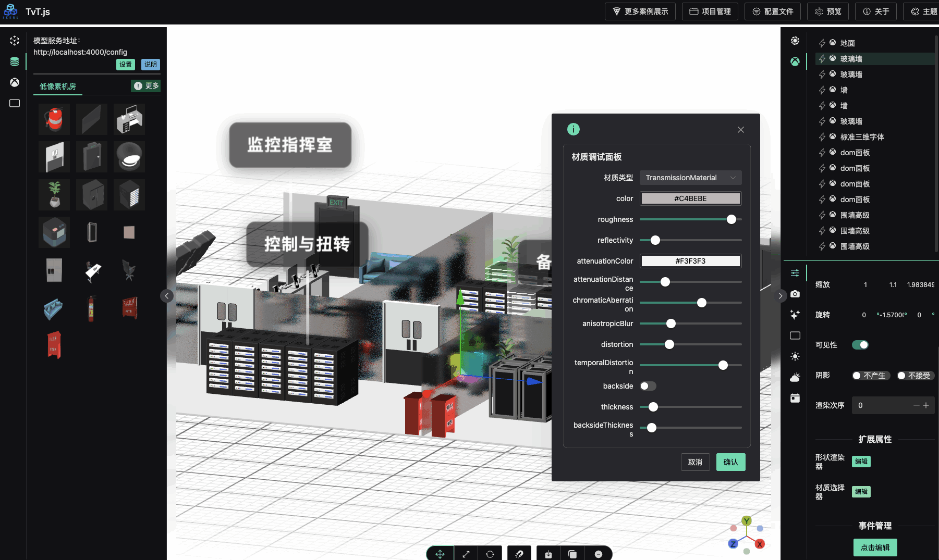Switch to the 低像素机房 tab

tap(58, 86)
